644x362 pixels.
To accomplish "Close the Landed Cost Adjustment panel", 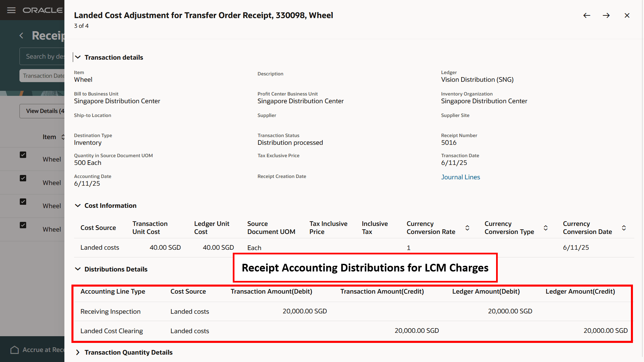I will 627,15.
